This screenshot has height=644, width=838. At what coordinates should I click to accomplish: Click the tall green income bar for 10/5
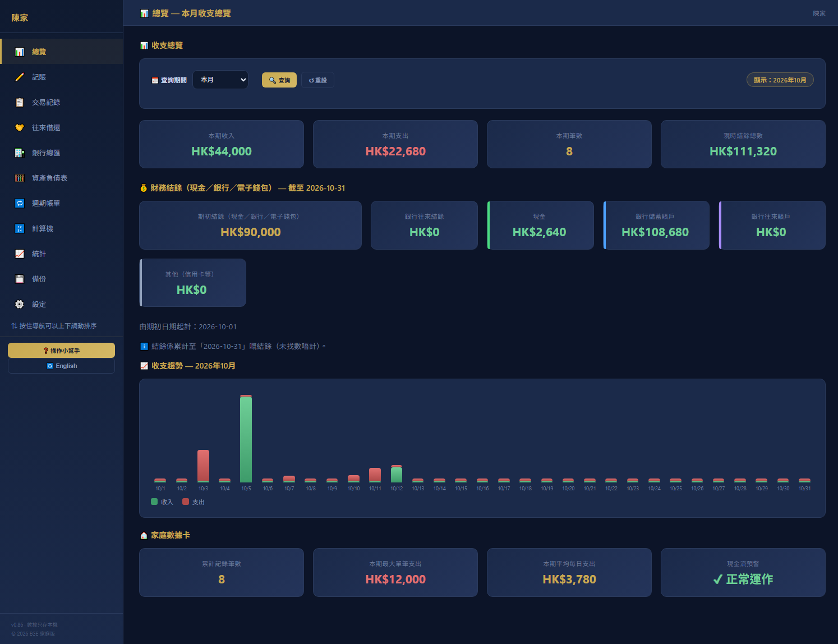pyautogui.click(x=246, y=439)
